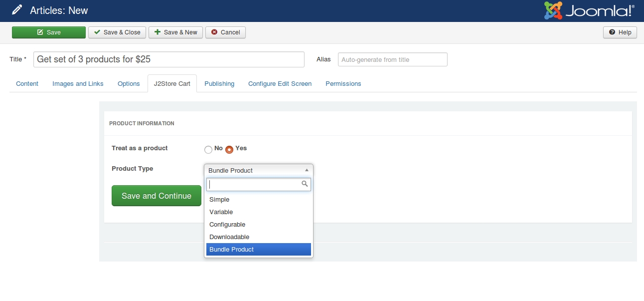The image size is (644, 301).
Task: Open the Publishing tab
Action: 219,84
